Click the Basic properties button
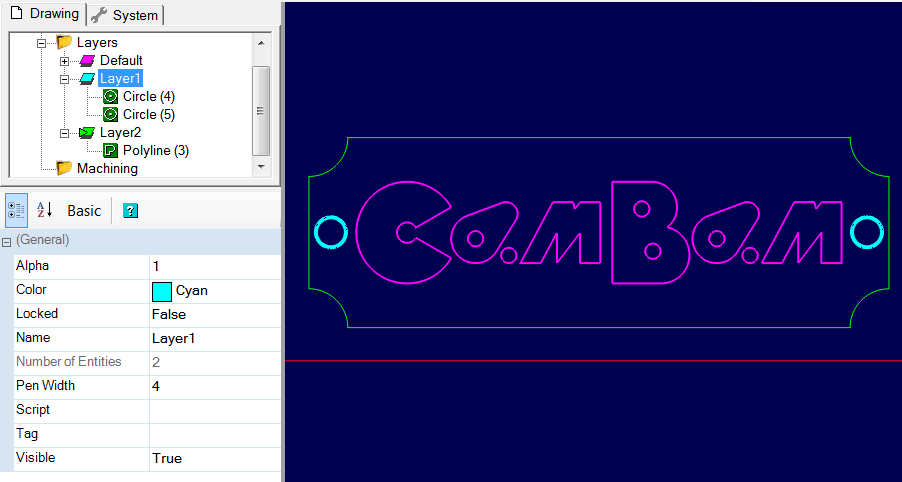 click(84, 211)
